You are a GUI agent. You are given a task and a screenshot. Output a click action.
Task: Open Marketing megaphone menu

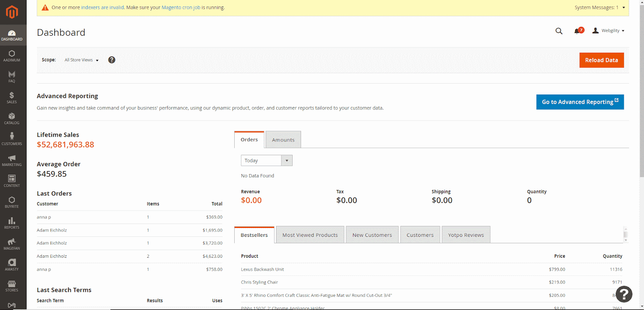coord(12,160)
